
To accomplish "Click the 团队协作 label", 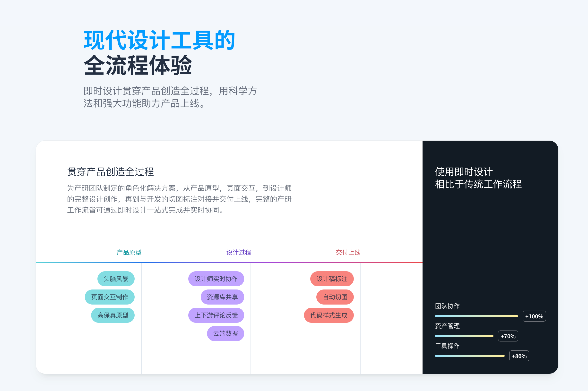I will coord(447,306).
